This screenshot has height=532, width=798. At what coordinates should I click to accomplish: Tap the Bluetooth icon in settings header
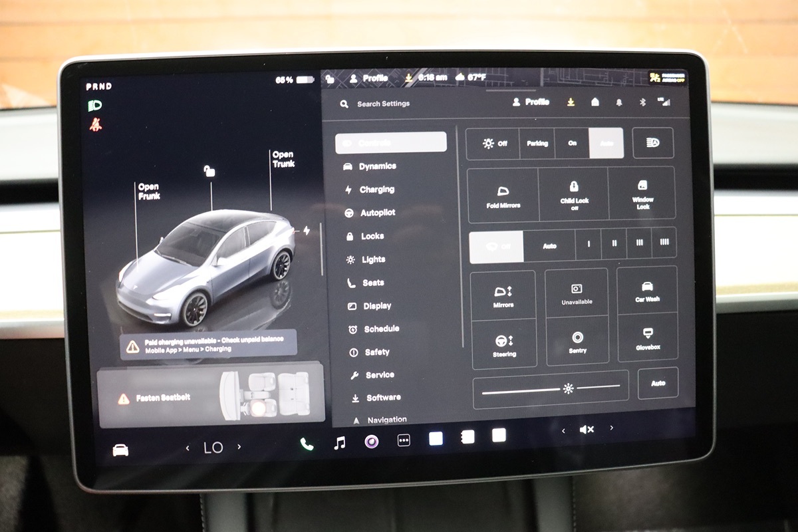[x=642, y=102]
